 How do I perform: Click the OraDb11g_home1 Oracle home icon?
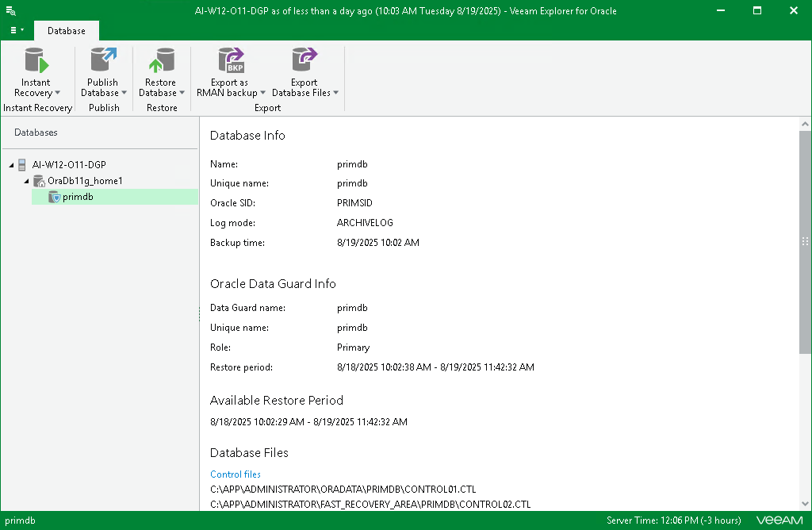[39, 181]
